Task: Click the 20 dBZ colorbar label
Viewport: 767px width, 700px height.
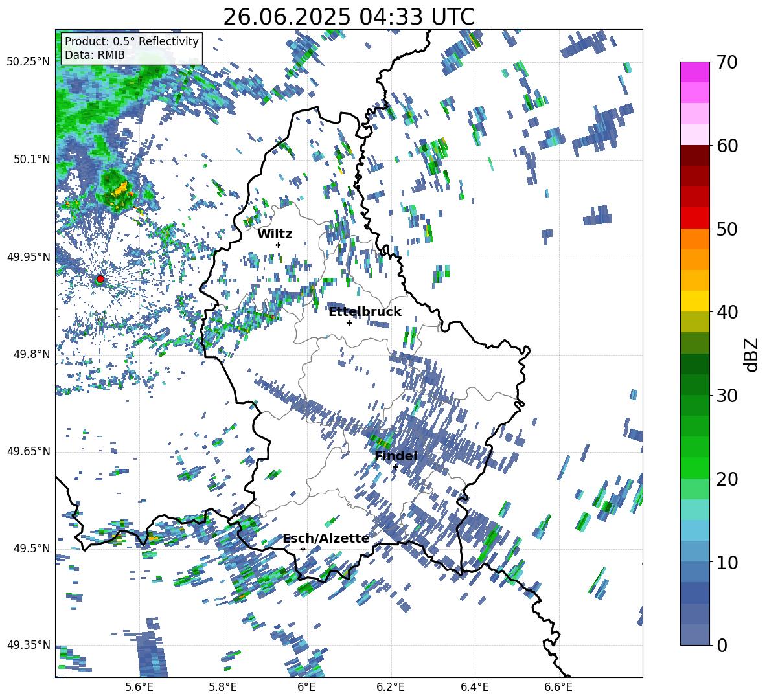Action: pos(726,479)
